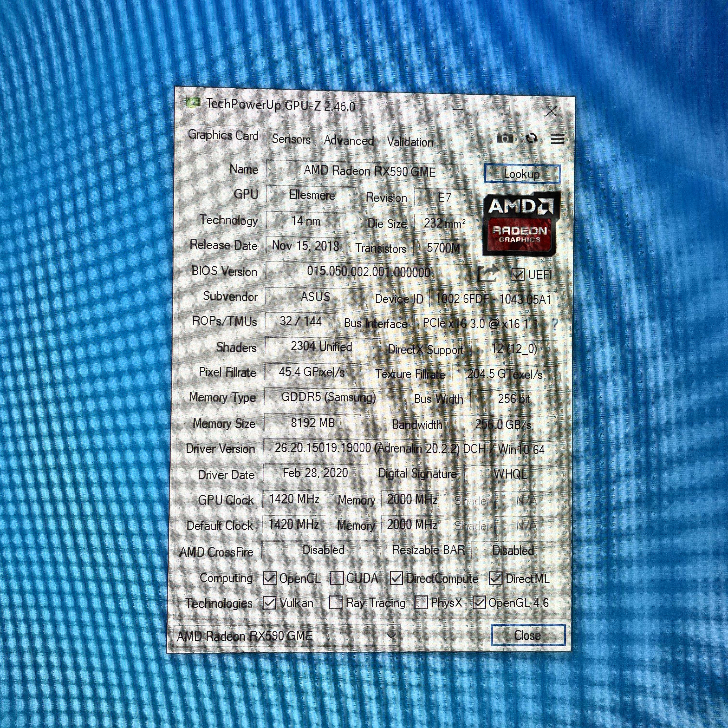
Task: Toggle the Ray Tracing checkbox
Action: coord(335,603)
